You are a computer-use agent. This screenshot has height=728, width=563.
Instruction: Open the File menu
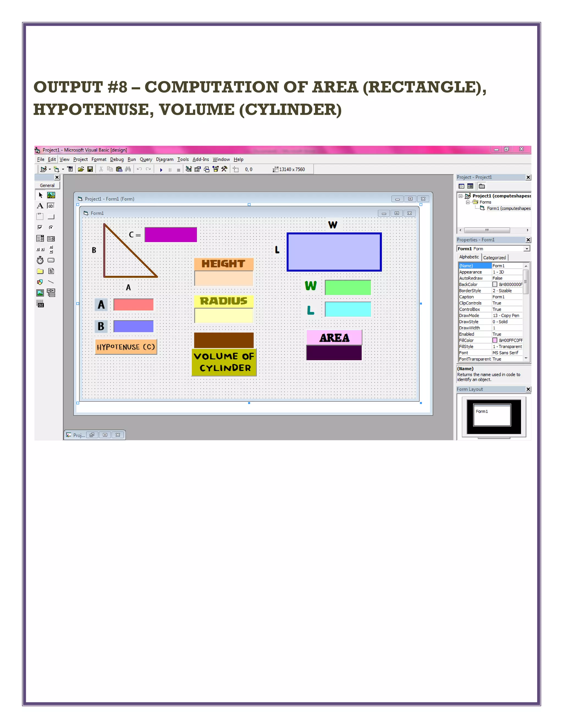41,159
